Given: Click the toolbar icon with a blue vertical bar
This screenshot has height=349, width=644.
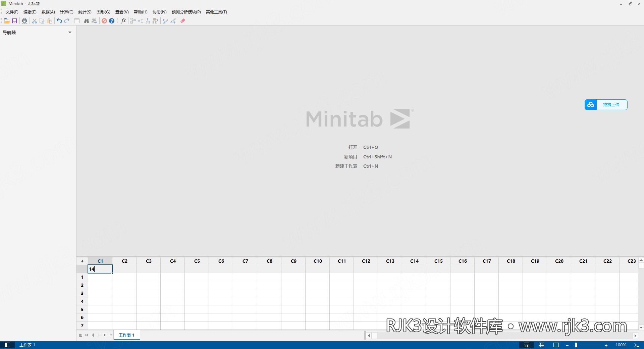Looking at the screenshot, I should click(148, 21).
